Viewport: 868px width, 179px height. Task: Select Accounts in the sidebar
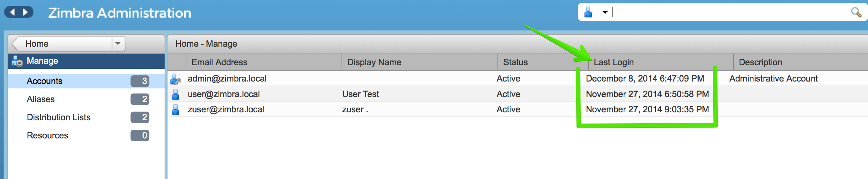(45, 81)
